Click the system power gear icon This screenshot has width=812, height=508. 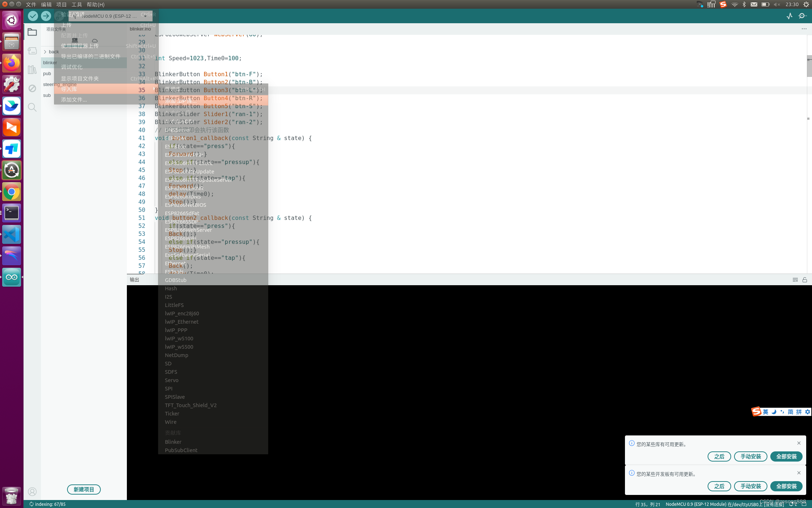(x=806, y=4)
